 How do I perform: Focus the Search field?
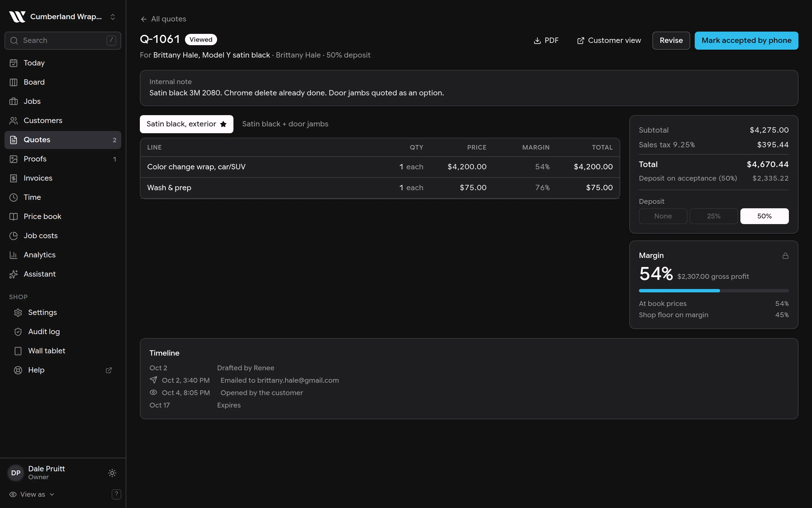point(63,40)
